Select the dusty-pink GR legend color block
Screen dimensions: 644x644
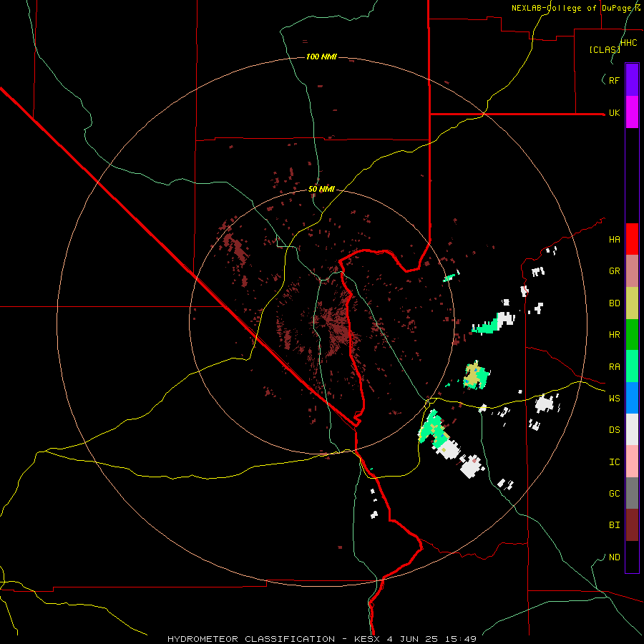click(x=632, y=271)
